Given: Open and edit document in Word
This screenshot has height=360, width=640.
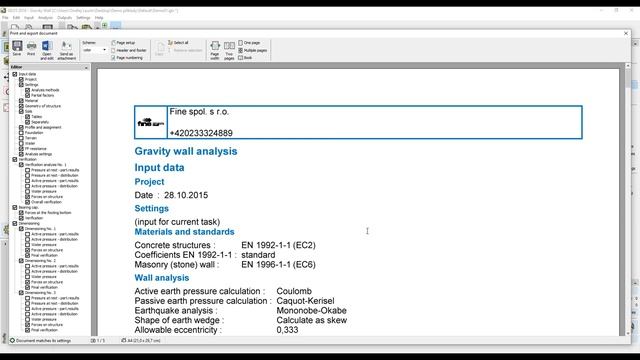Looking at the screenshot, I should tap(47, 50).
